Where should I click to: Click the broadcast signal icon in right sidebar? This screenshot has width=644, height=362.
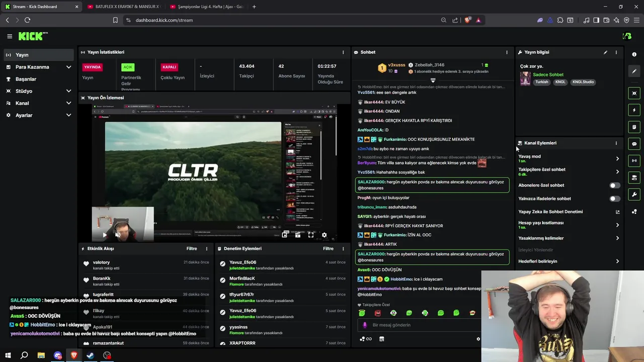[634, 161]
